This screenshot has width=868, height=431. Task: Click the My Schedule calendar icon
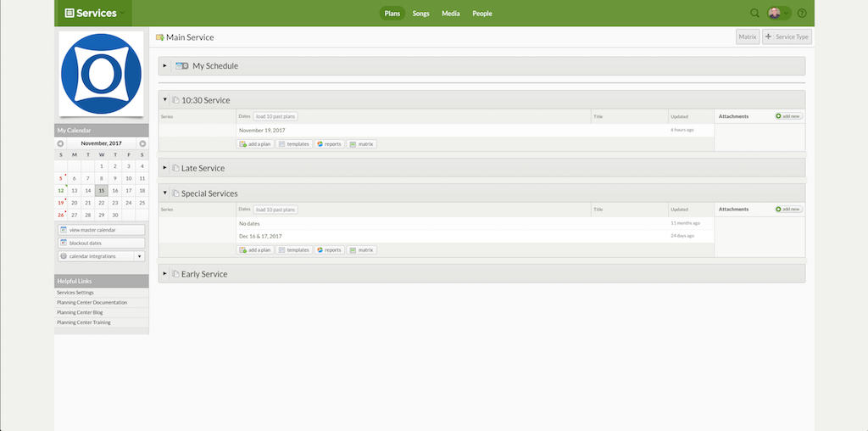[x=181, y=66]
